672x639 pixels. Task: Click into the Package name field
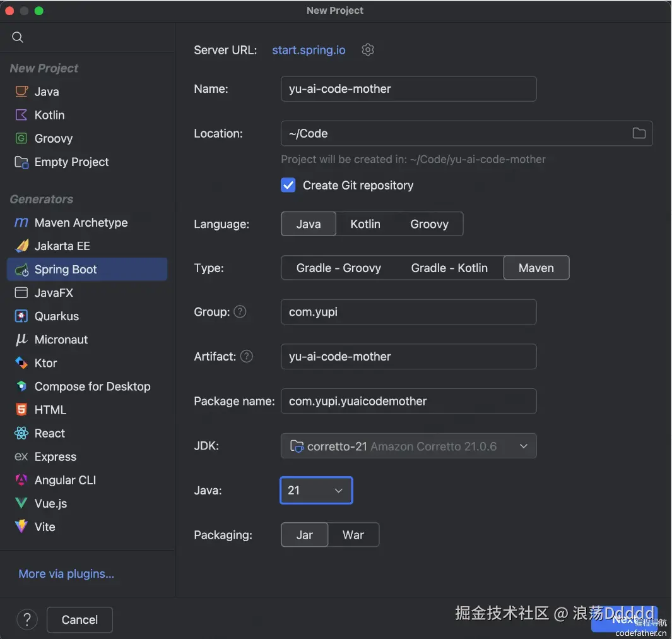(408, 401)
